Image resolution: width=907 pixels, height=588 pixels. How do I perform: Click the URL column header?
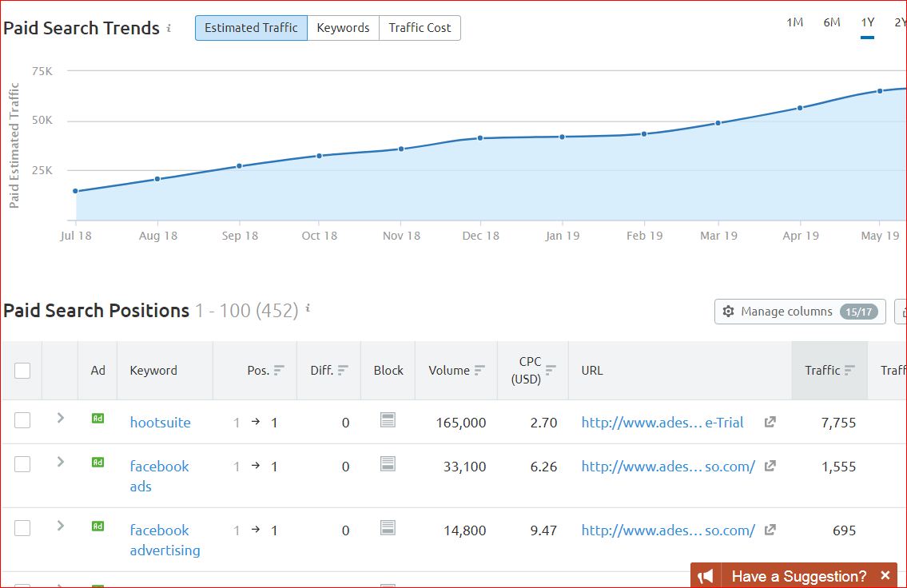[x=592, y=371]
